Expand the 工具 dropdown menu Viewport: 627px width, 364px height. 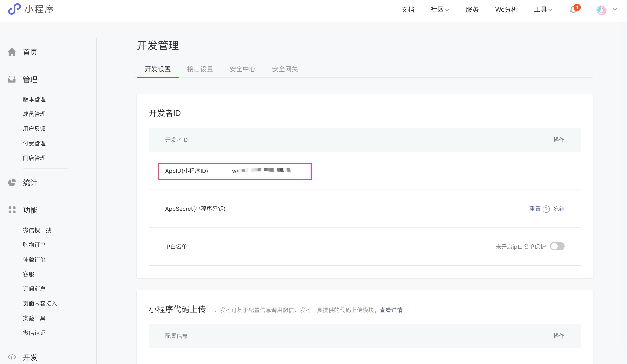click(543, 10)
